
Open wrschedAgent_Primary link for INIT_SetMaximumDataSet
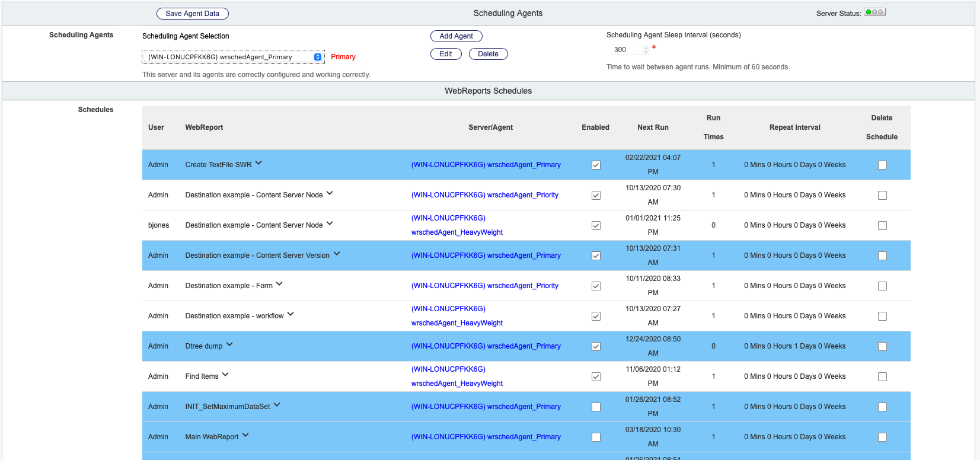pos(486,407)
